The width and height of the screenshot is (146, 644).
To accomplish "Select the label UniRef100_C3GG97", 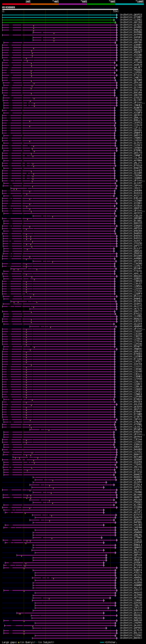I will click(x=131, y=331).
